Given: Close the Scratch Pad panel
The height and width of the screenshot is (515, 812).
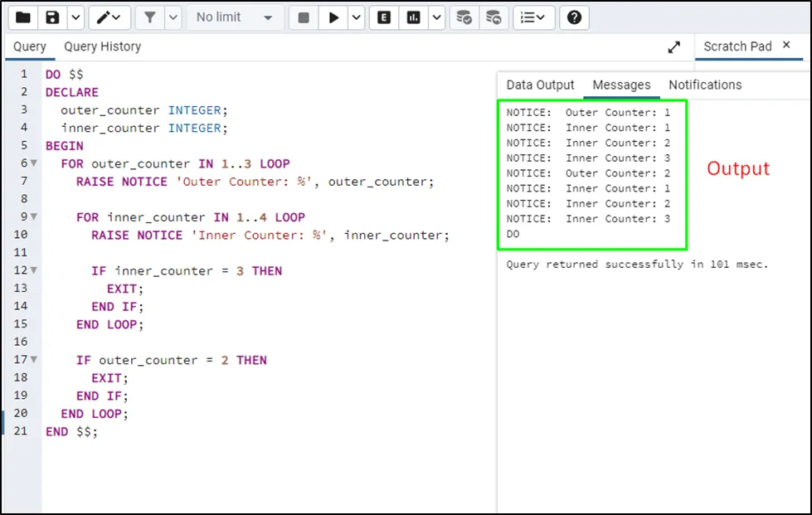Looking at the screenshot, I should [786, 46].
